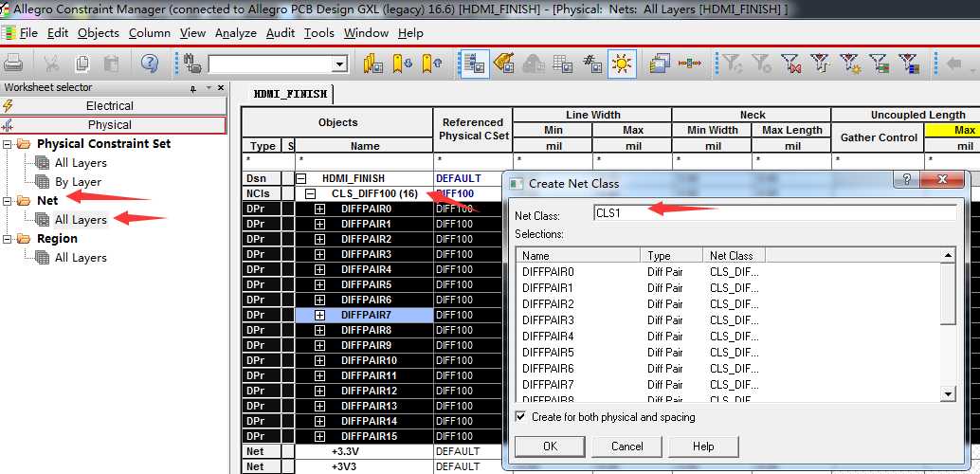Click the Copy toolbar icon
The width and height of the screenshot is (980, 474).
[82, 64]
